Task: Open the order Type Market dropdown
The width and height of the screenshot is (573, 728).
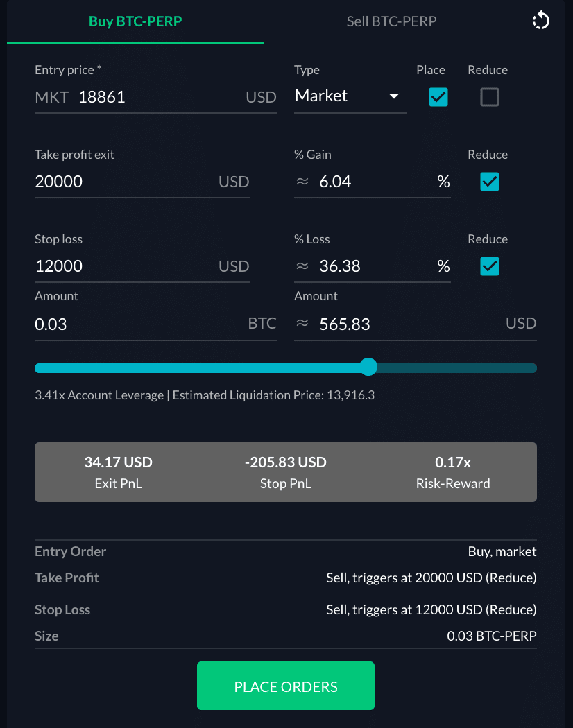Action: (x=348, y=96)
